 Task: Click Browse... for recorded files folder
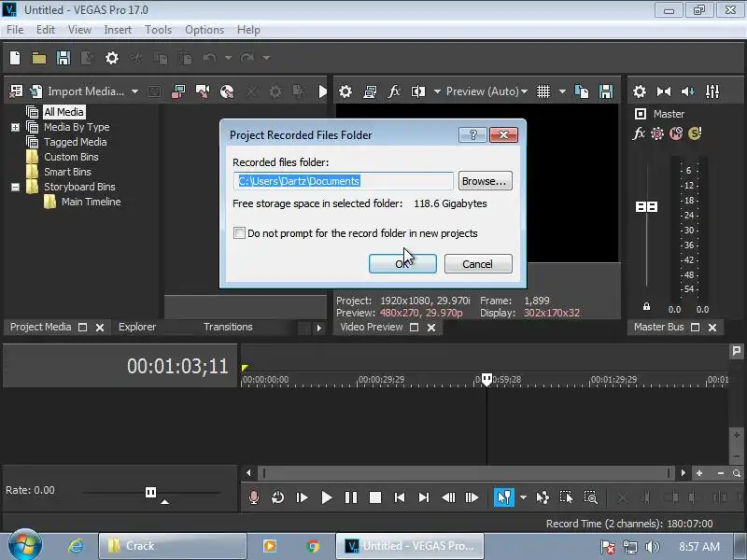click(x=485, y=181)
